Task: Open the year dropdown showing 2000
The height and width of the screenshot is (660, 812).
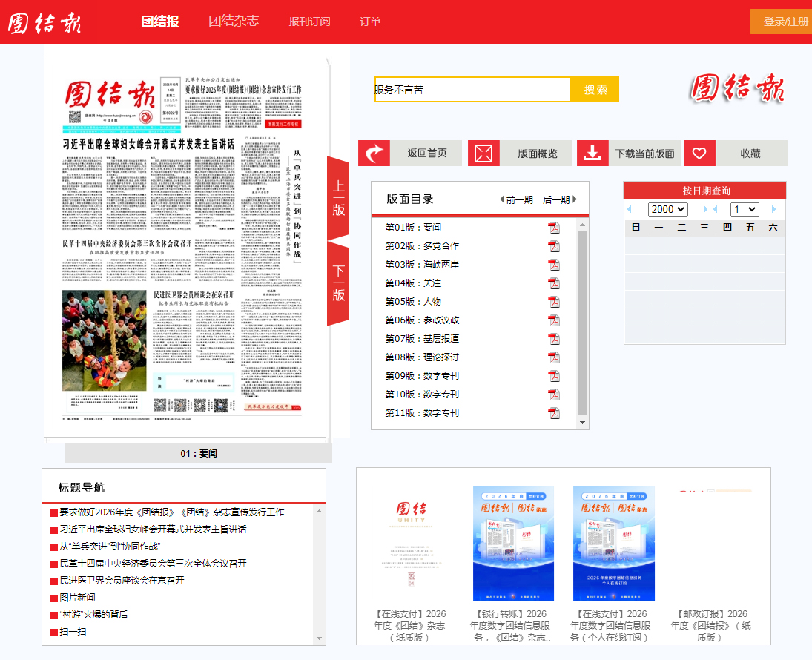Action: pos(668,209)
